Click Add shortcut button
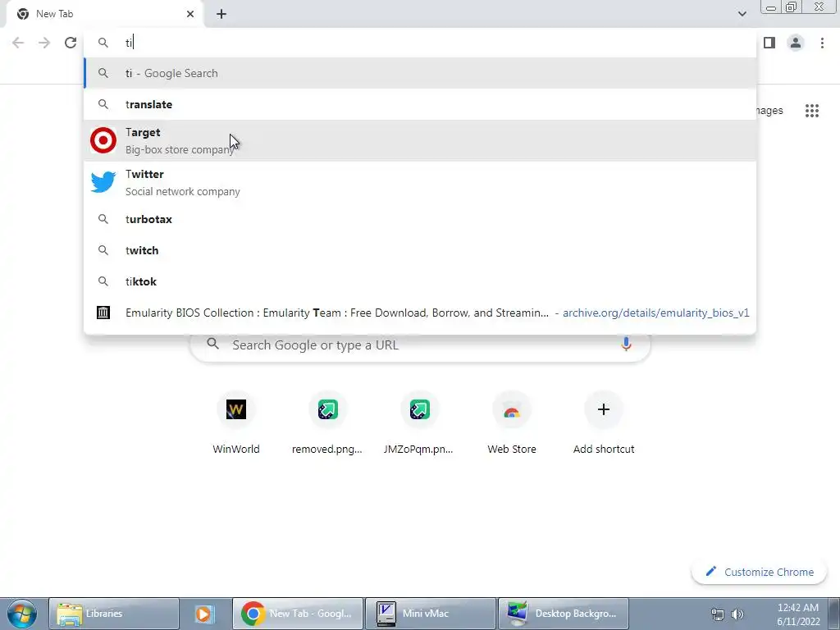Screen dimensions: 840x630 pyautogui.click(x=604, y=424)
